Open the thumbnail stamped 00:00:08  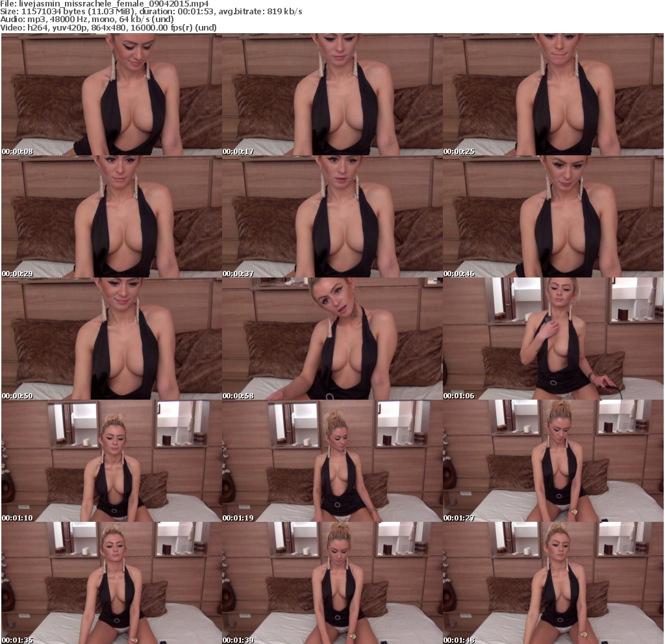click(112, 94)
